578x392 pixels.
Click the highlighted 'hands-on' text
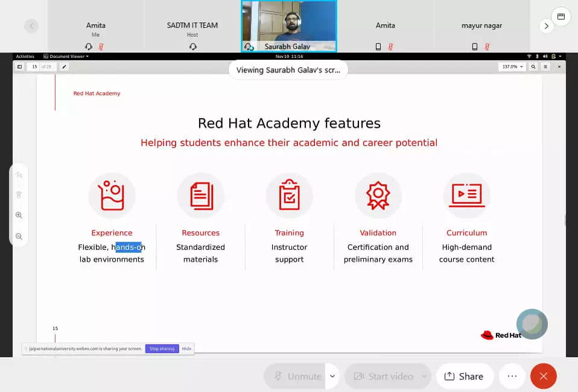[129, 247]
